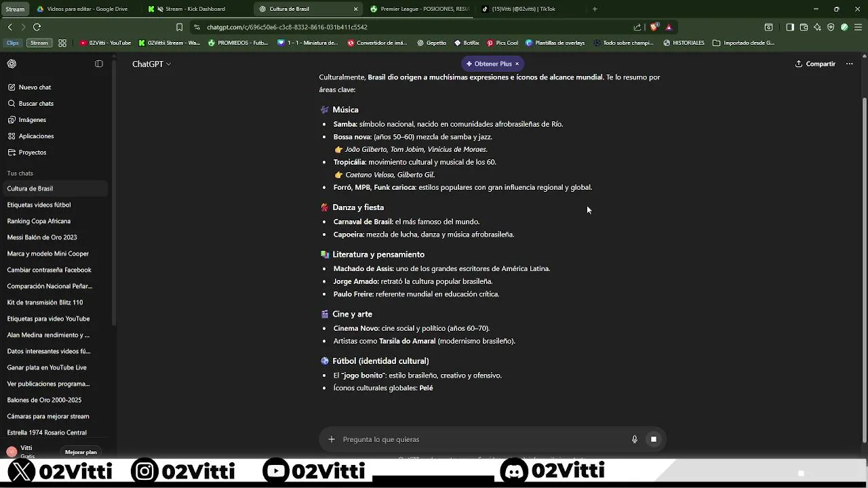
Task: Dismiss the Obtener Plus banner
Action: tap(517, 64)
